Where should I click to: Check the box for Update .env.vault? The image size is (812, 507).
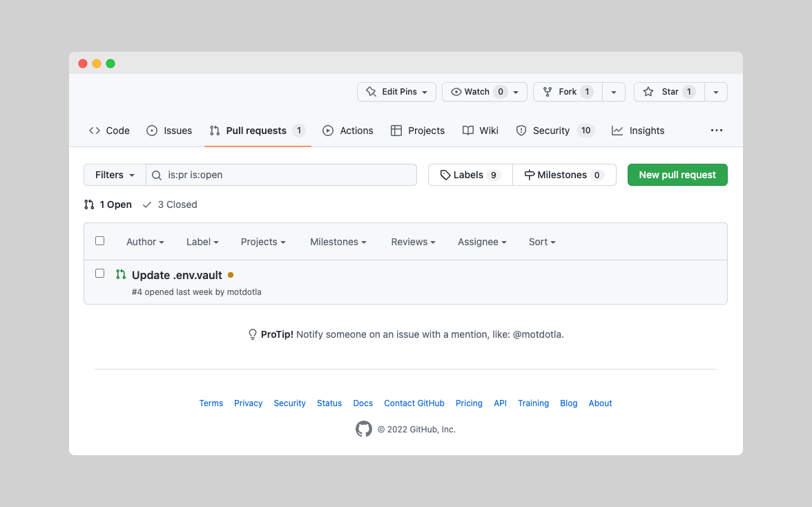tap(100, 274)
